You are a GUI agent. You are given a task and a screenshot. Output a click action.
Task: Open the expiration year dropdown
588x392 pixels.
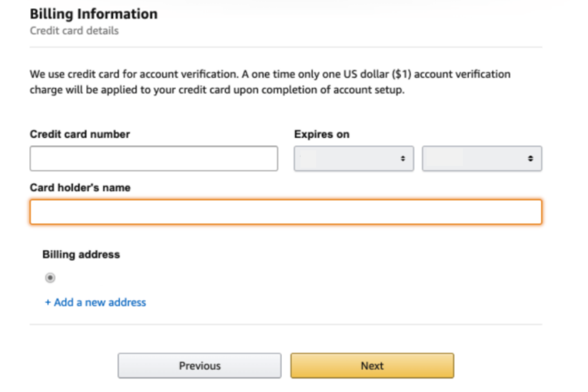click(x=482, y=158)
